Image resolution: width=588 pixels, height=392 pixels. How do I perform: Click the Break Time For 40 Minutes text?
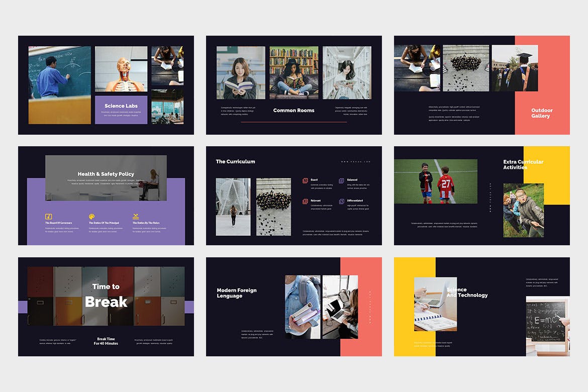[106, 341]
